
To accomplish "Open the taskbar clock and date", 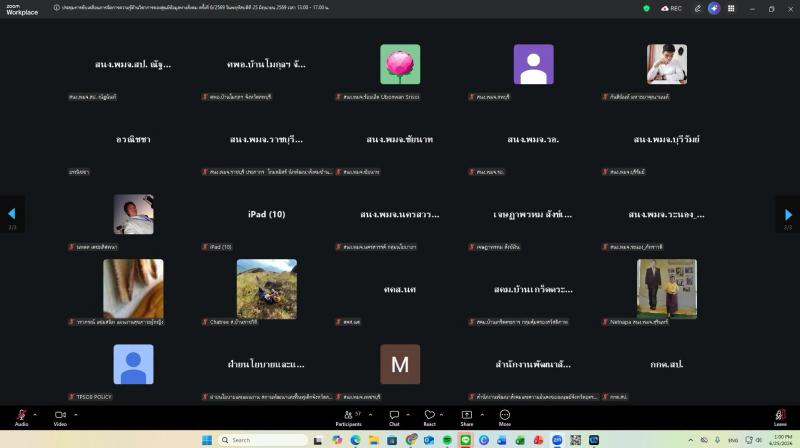I will coord(783,440).
